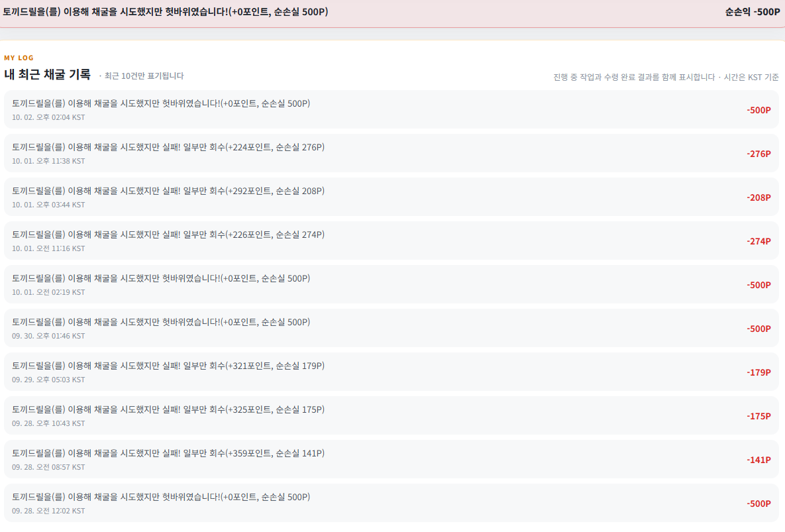Click the timestamp "09. 28. 오전 12:02 KST"
The width and height of the screenshot is (785, 532).
48,511
